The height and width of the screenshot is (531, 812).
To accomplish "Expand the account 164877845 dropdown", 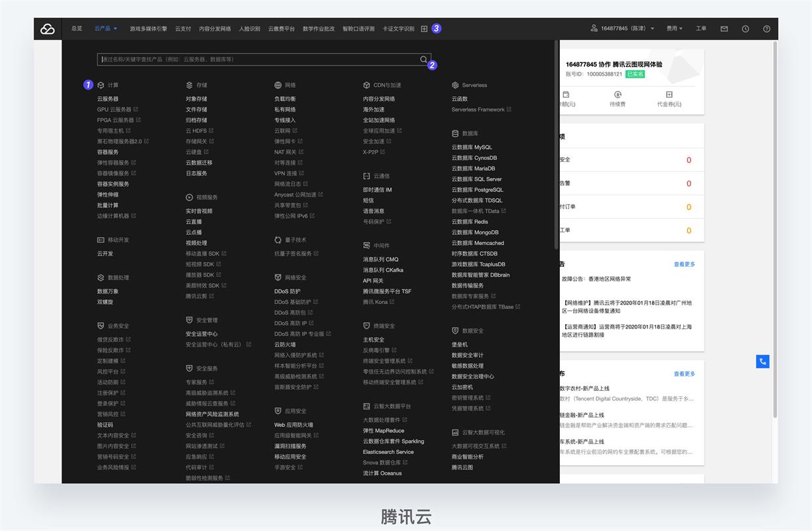I will (x=622, y=29).
